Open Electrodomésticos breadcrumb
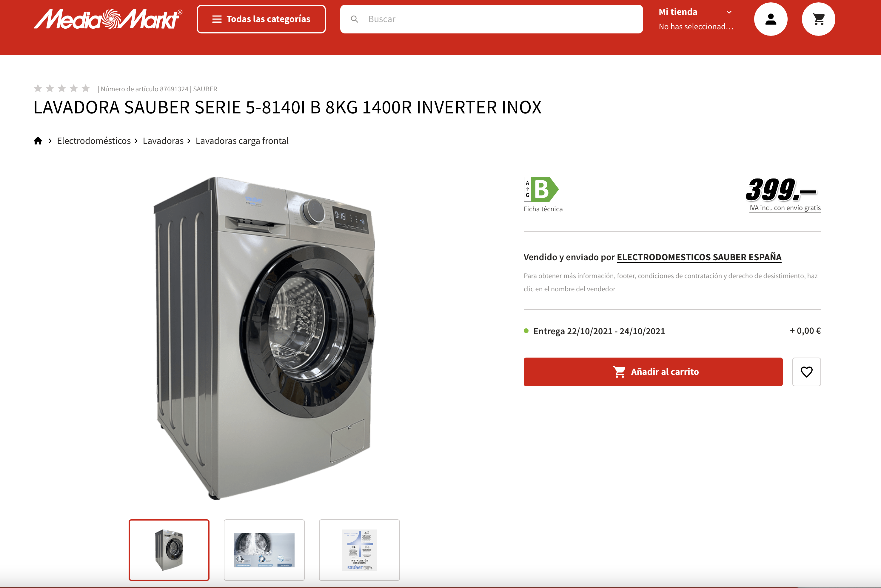 [x=94, y=141]
